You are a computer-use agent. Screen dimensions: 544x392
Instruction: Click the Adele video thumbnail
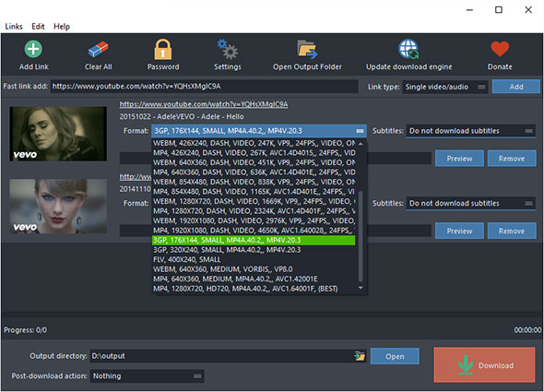coord(58,134)
